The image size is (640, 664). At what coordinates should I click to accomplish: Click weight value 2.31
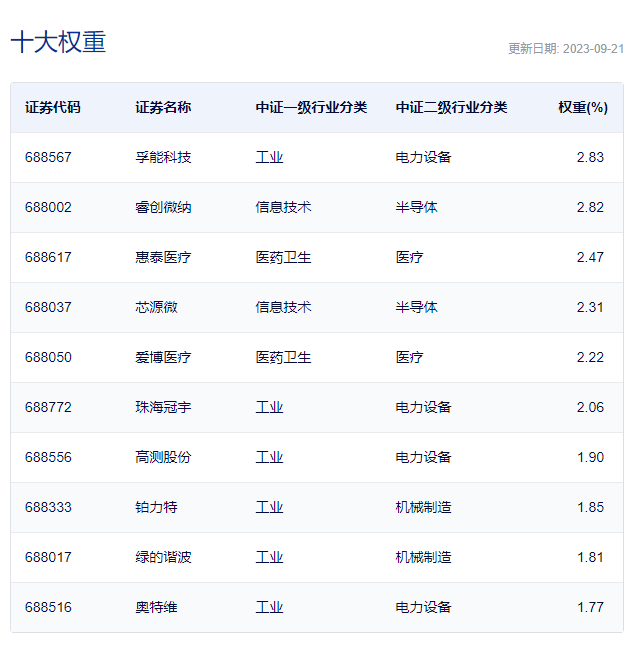[590, 307]
